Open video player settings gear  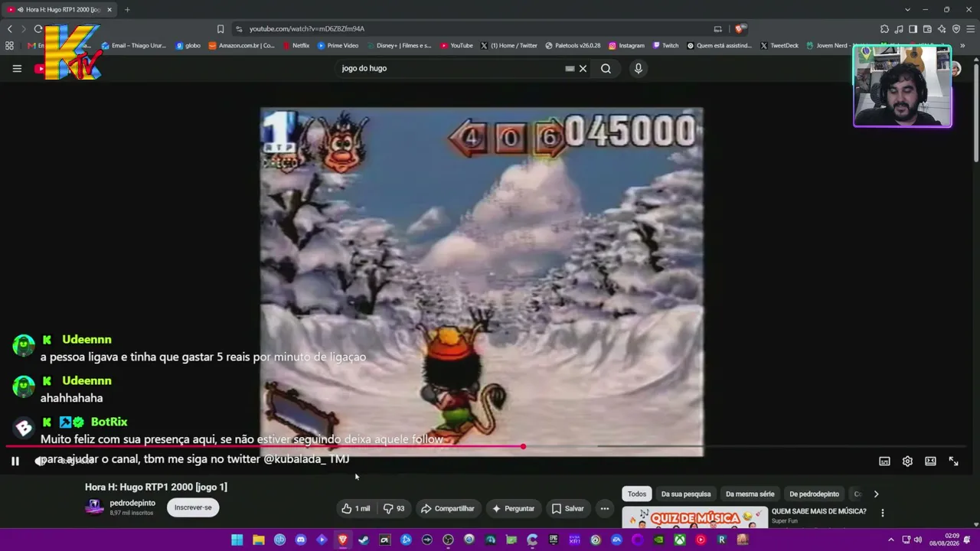click(x=907, y=461)
